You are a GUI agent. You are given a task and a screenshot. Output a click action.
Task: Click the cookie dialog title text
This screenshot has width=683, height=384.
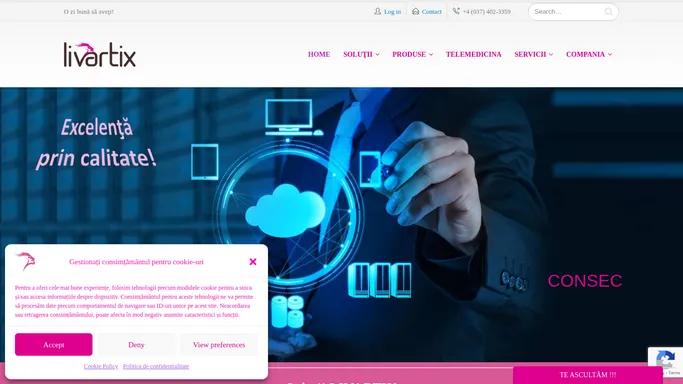tap(136, 262)
